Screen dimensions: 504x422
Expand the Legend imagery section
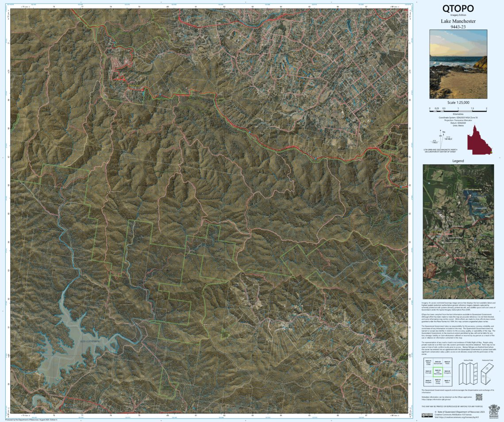click(x=458, y=230)
